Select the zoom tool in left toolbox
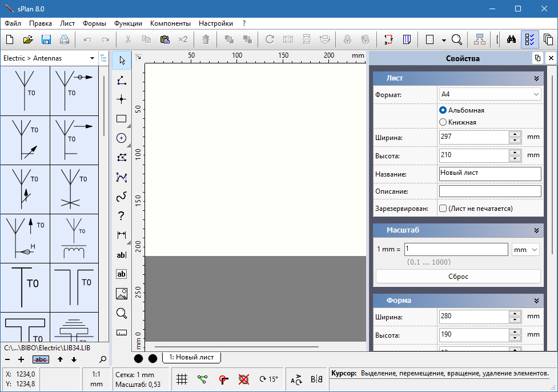This screenshot has width=558, height=392. pyautogui.click(x=121, y=313)
